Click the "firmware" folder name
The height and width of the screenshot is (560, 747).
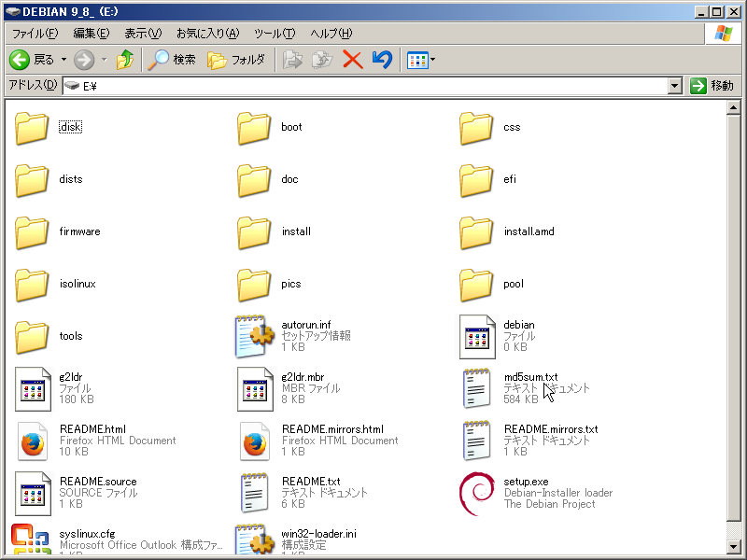(80, 231)
